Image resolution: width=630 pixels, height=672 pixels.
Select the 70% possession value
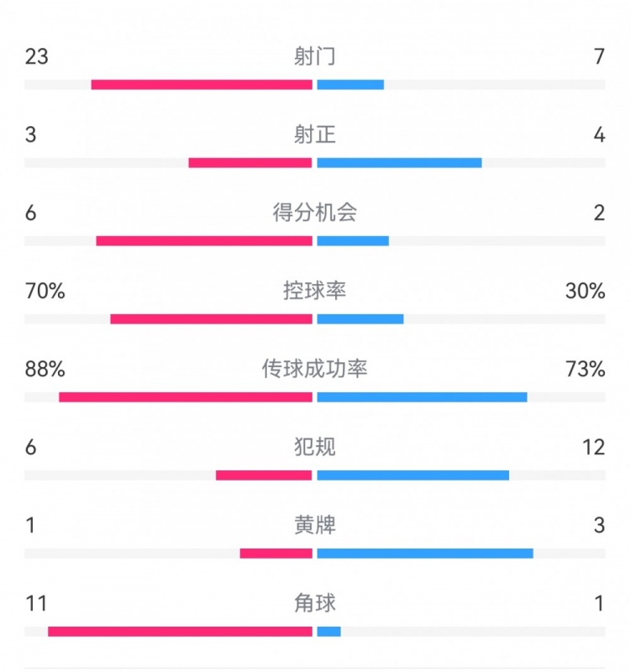pyautogui.click(x=45, y=291)
